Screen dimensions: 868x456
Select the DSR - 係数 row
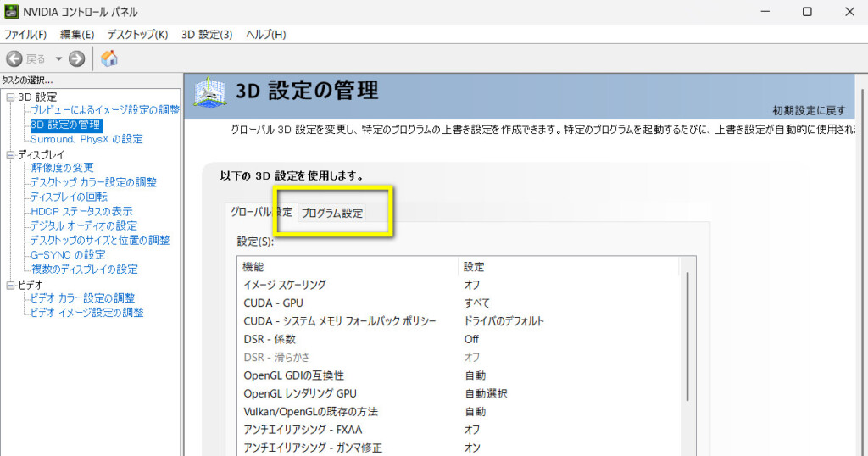click(x=460, y=339)
